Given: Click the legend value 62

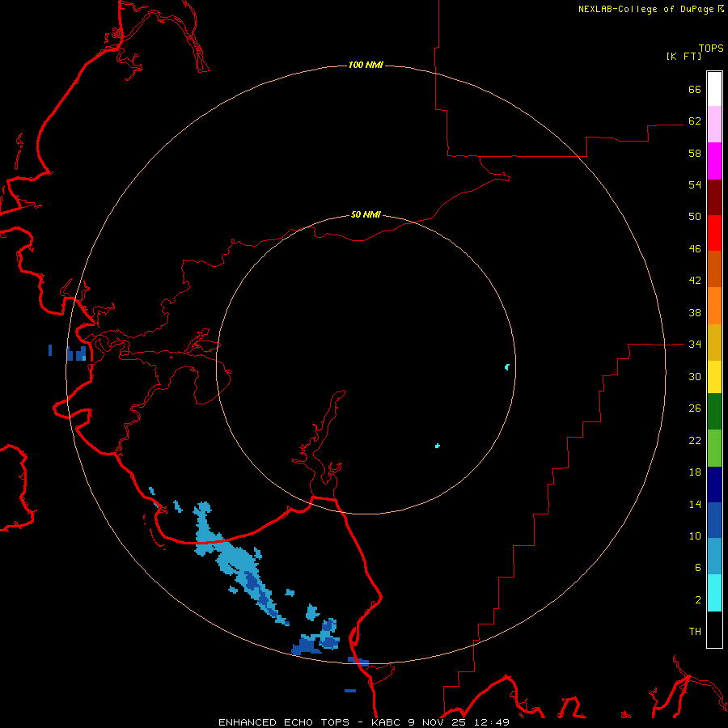Looking at the screenshot, I should click(x=695, y=121).
